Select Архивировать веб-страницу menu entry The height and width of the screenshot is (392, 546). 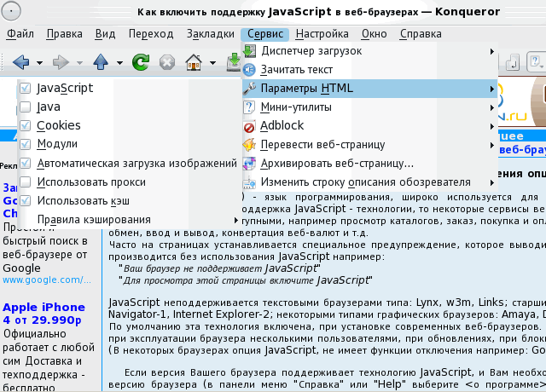click(369, 164)
